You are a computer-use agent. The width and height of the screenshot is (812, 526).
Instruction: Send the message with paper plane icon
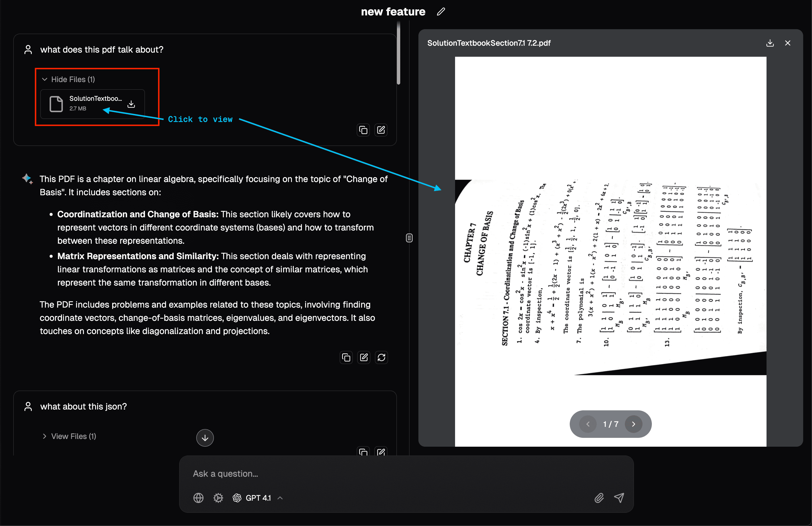(619, 498)
